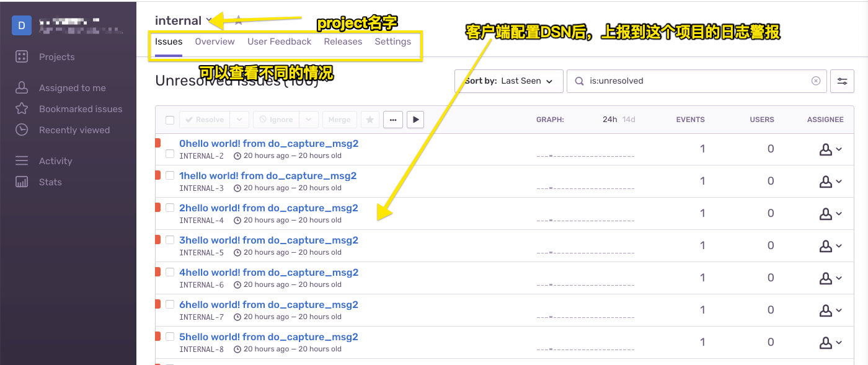The width and height of the screenshot is (868, 365).
Task: Open the more actions ellipsis button
Action: click(x=393, y=120)
